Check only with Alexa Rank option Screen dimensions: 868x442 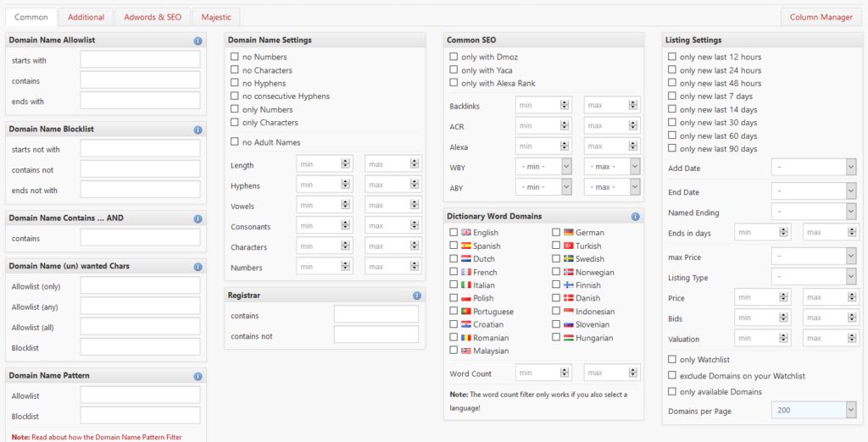coord(453,84)
